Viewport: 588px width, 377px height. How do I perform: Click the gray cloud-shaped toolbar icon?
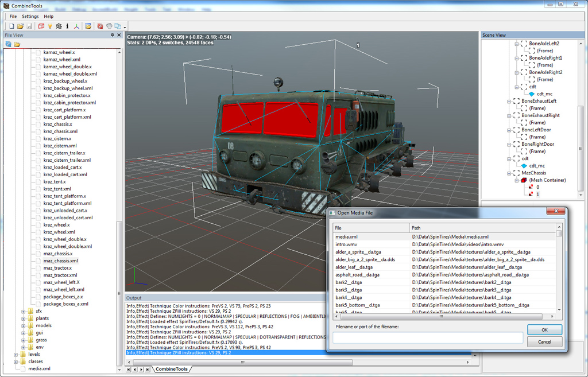[x=109, y=26]
